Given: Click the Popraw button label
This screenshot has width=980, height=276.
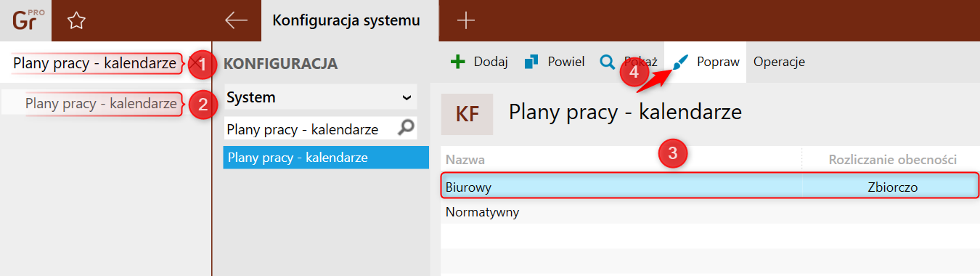Looking at the screenshot, I should pyautogui.click(x=718, y=62).
